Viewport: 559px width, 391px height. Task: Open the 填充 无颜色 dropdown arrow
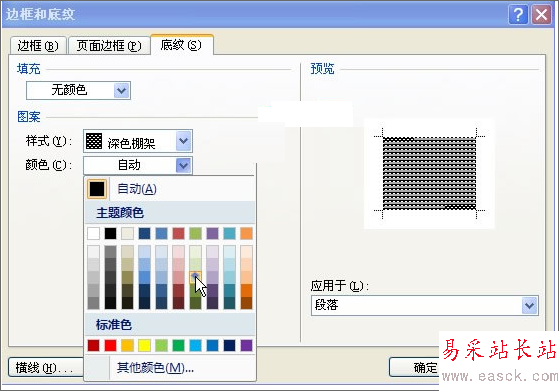(122, 91)
